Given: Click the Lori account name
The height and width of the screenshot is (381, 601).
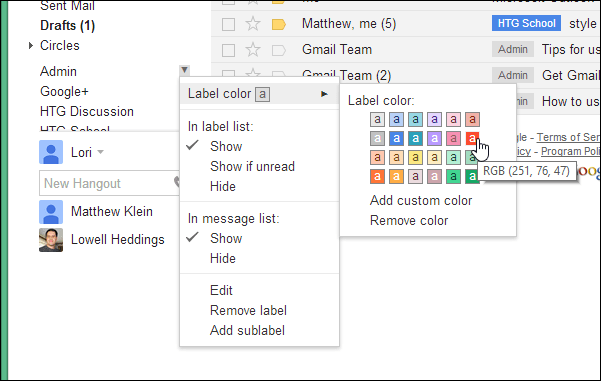Looking at the screenshot, I should coord(81,153).
